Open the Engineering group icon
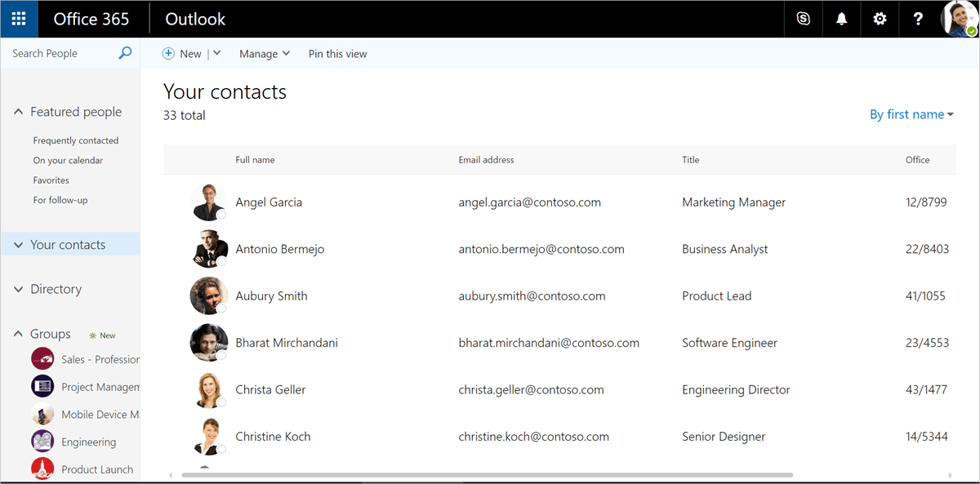 tap(42, 442)
